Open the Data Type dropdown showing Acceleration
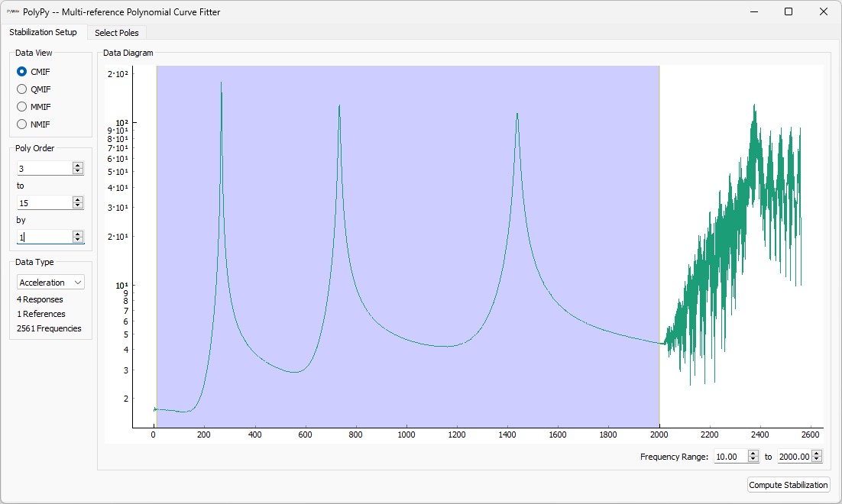 point(50,282)
